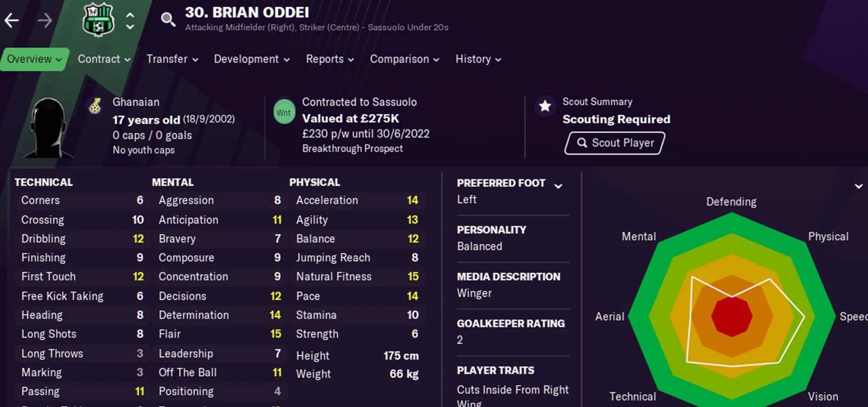Click the forward navigation arrow
The image size is (868, 407).
click(x=44, y=20)
